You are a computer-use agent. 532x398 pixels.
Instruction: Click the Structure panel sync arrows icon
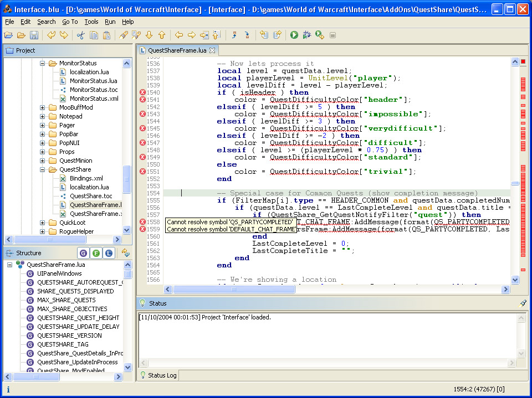pyautogui.click(x=126, y=253)
